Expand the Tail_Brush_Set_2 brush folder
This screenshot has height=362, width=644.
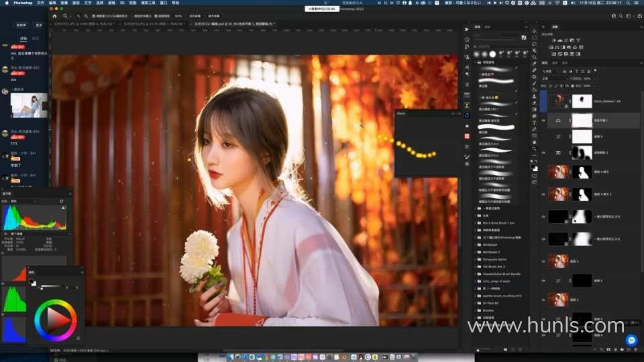(476, 266)
